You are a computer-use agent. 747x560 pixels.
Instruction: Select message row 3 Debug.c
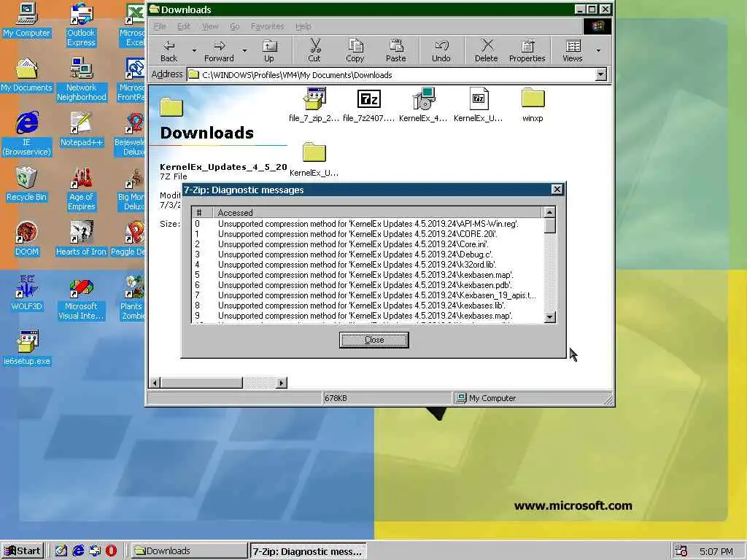[x=366, y=254]
